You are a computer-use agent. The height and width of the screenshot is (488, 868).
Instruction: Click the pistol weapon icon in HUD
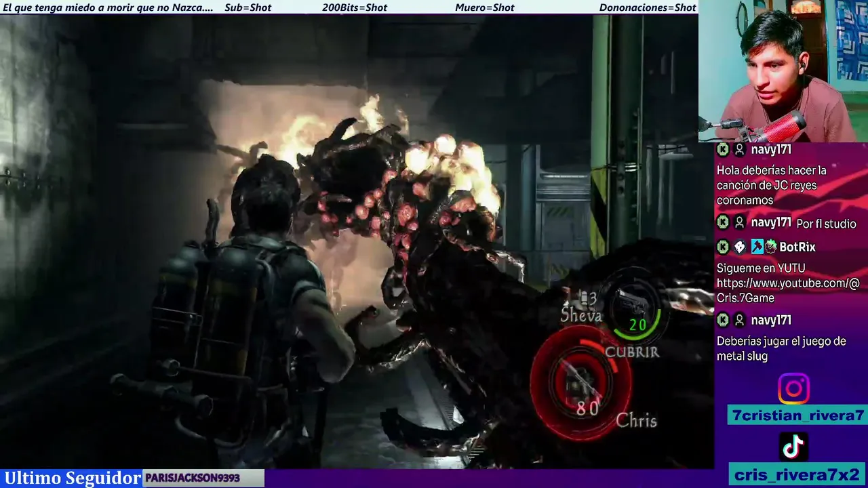pyautogui.click(x=632, y=302)
